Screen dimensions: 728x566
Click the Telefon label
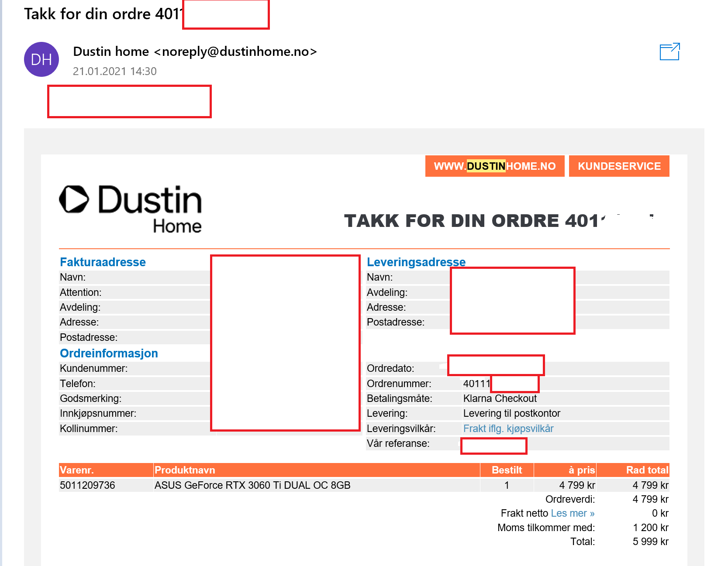78,384
